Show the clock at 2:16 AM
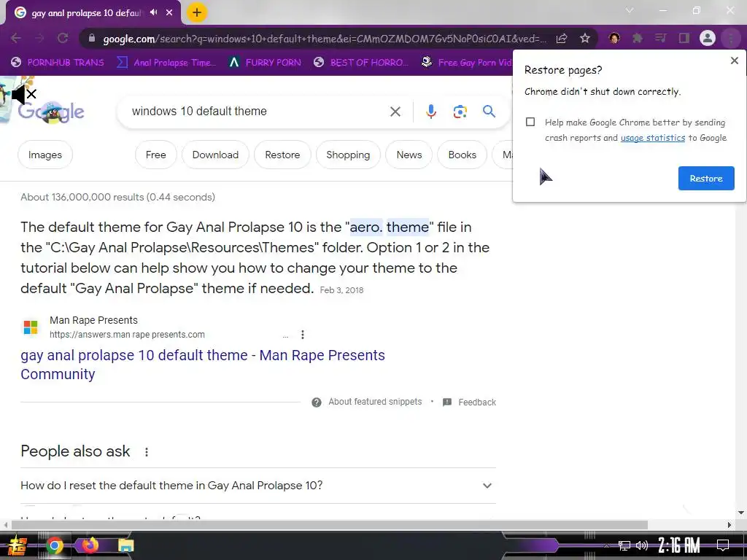Viewport: 747px width, 560px height. [678, 545]
